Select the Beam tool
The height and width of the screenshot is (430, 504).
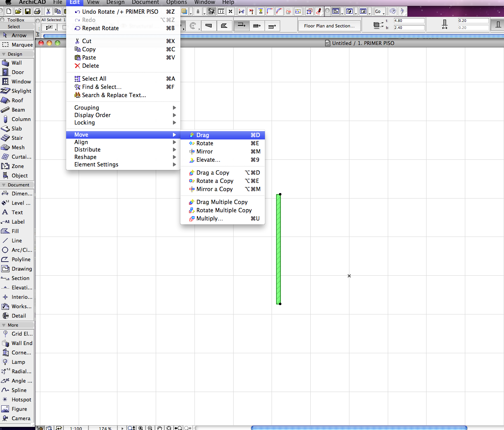[x=17, y=110]
